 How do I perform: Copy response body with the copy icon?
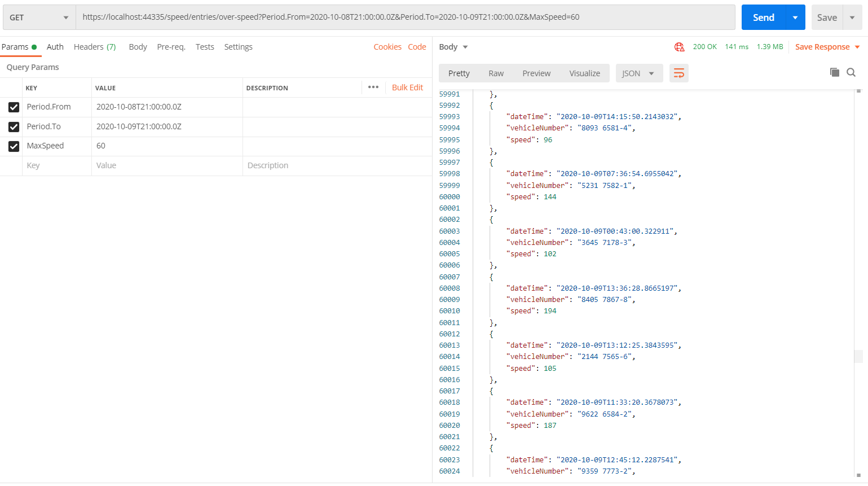(x=835, y=72)
